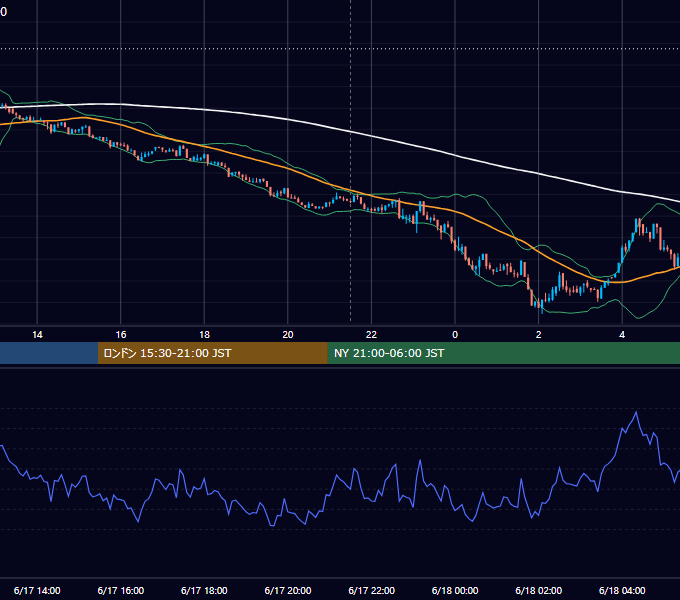Click the lowest candlestick near hour 2

pos(542,303)
